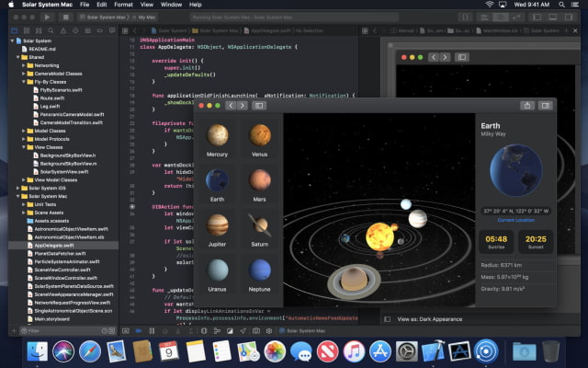Select the Saturn planet thumbnail
Screen dimensions: 588x368
coord(261,224)
